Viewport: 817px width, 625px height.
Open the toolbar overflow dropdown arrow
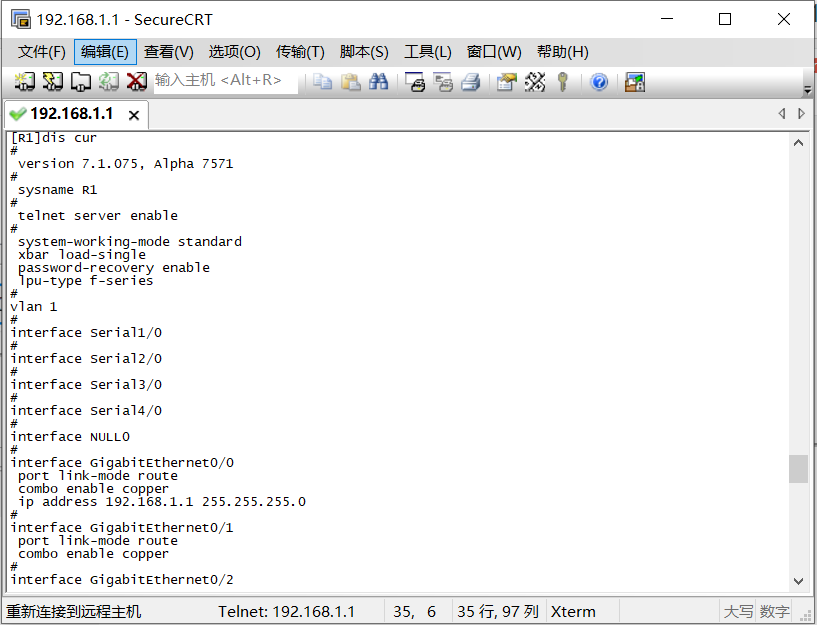coord(806,88)
